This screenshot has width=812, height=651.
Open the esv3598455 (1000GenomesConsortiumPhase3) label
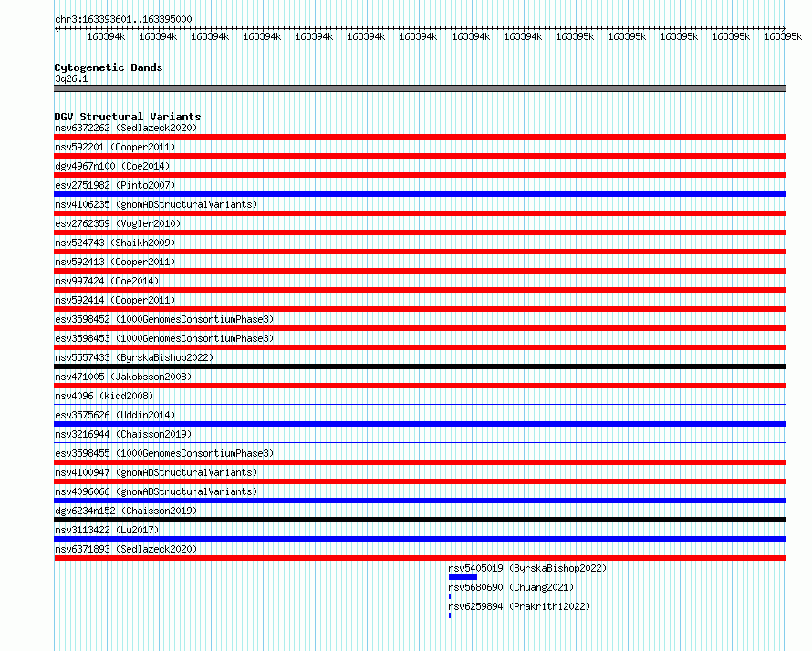click(x=164, y=453)
